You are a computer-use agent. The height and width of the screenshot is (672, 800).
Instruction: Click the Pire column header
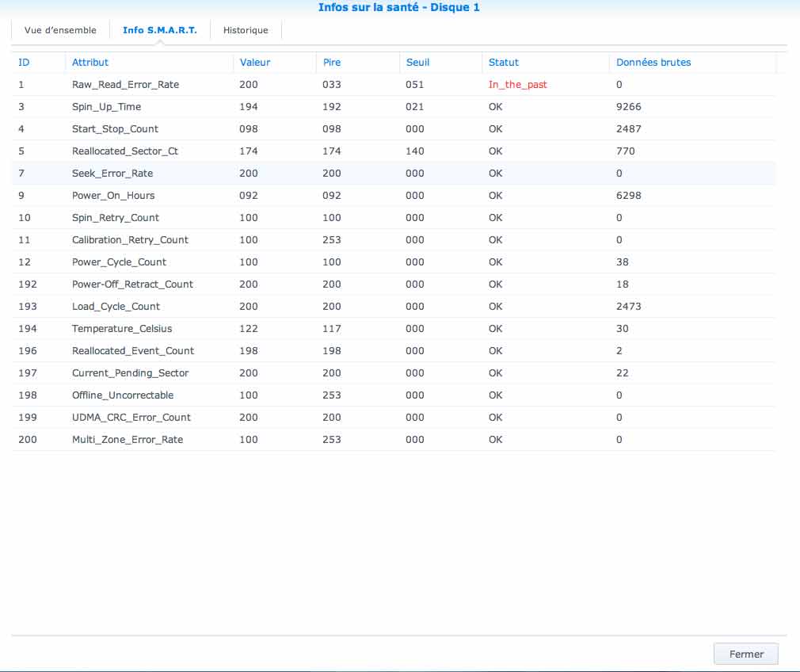pyautogui.click(x=332, y=62)
